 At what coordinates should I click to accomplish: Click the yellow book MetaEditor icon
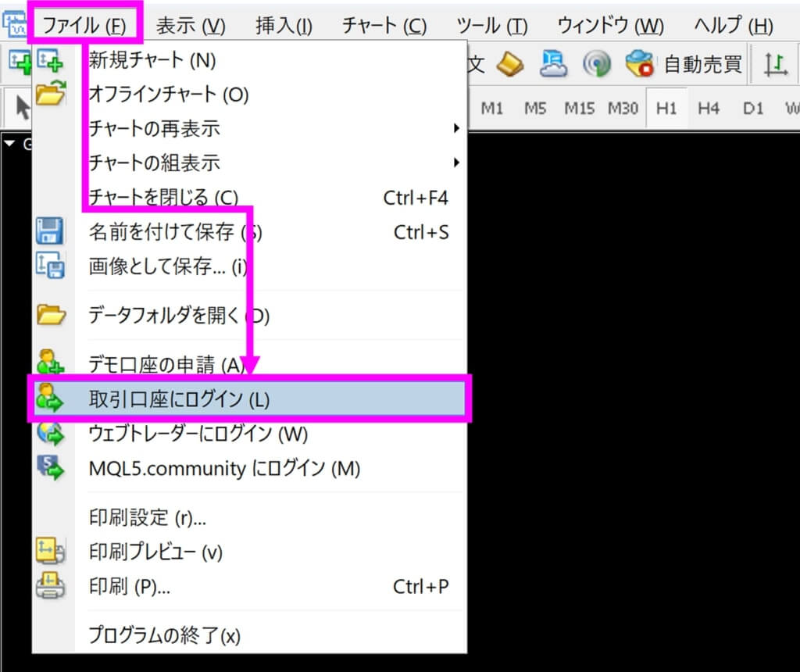pyautogui.click(x=509, y=64)
